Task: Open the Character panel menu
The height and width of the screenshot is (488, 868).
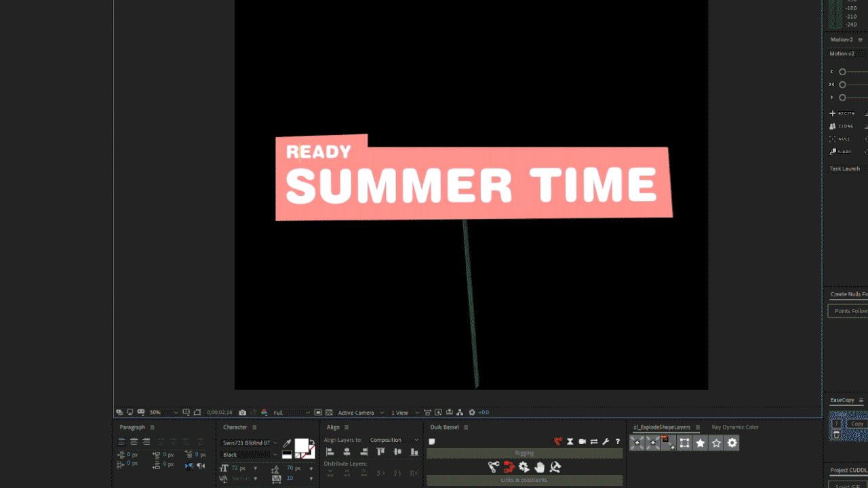Action: 254,428
